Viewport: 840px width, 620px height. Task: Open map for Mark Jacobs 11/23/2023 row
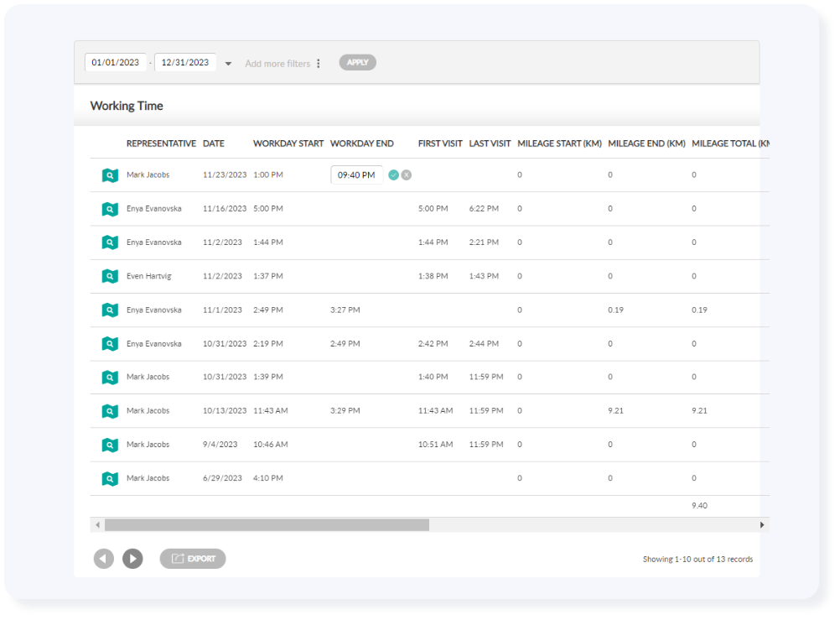[x=110, y=175]
